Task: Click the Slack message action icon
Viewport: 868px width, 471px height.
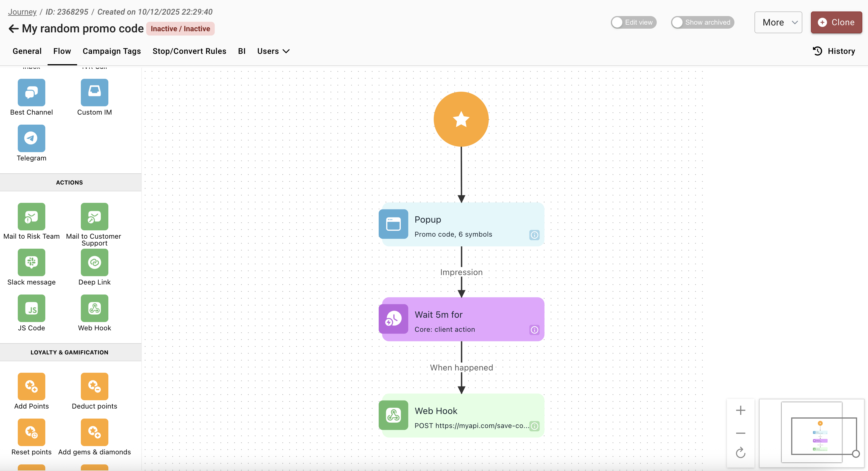Action: coord(31,262)
